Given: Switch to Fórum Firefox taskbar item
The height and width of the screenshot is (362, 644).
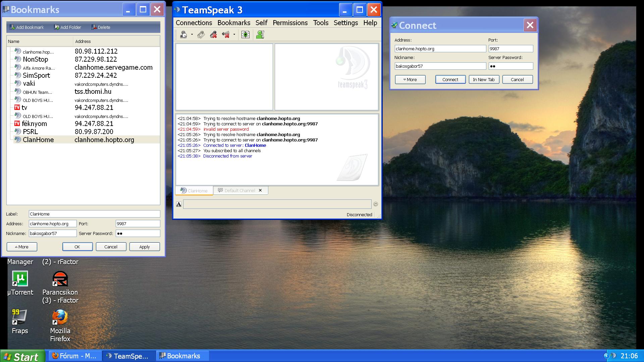Looking at the screenshot, I should tap(75, 356).
